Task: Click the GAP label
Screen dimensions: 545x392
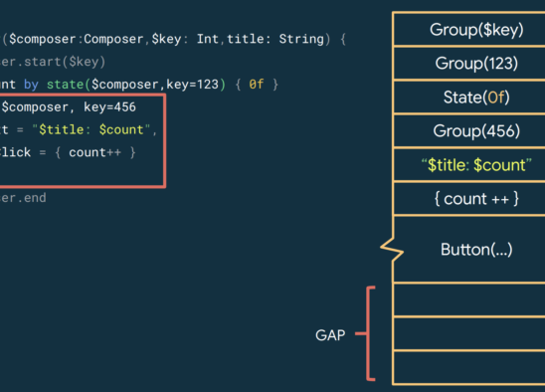Action: pos(330,335)
